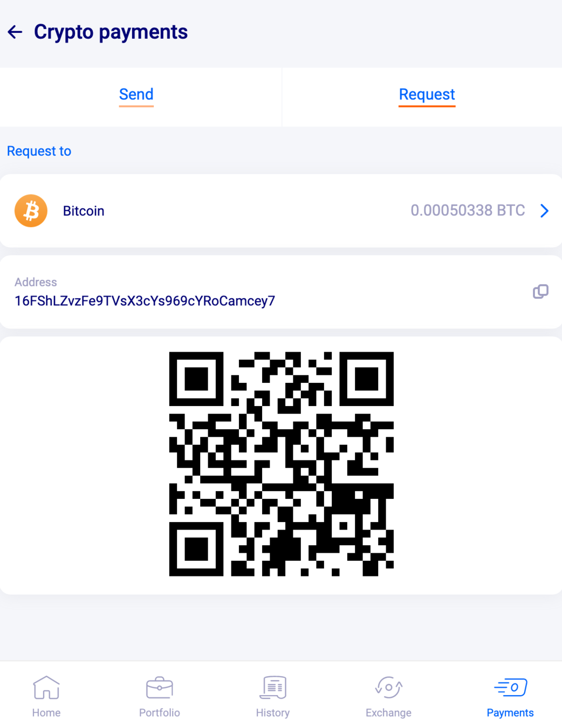The height and width of the screenshot is (728, 562).
Task: Open the Bitcoin currency selector row
Action: coord(281,211)
